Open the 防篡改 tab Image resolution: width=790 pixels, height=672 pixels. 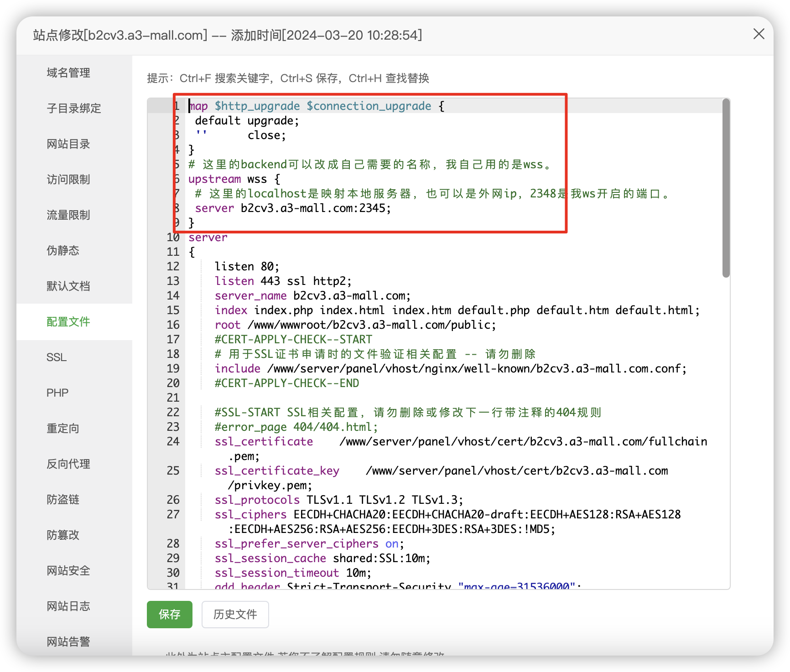coord(63,535)
